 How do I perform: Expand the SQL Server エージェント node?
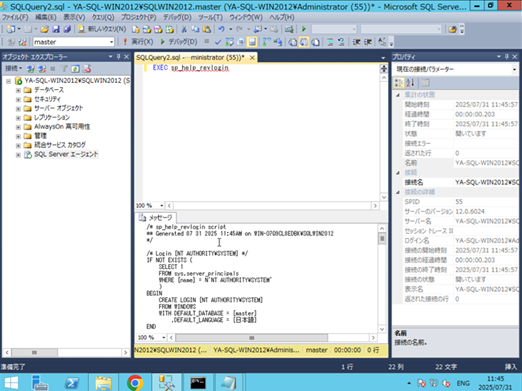[x=18, y=155]
